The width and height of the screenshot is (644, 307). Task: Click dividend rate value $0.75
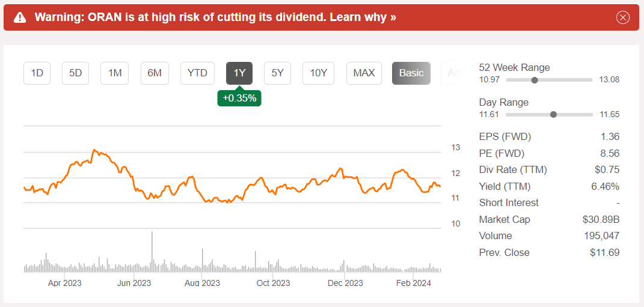607,170
